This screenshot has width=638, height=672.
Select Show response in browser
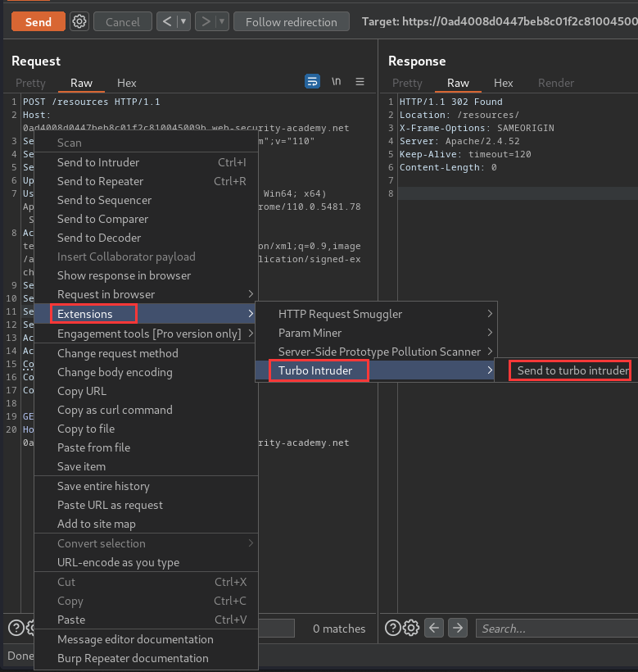click(146, 275)
